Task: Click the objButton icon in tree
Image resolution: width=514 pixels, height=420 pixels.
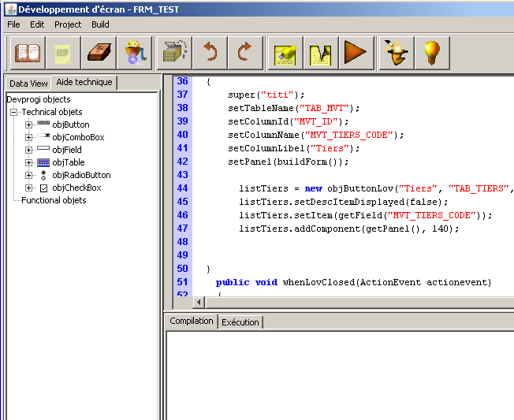Action: [43, 123]
